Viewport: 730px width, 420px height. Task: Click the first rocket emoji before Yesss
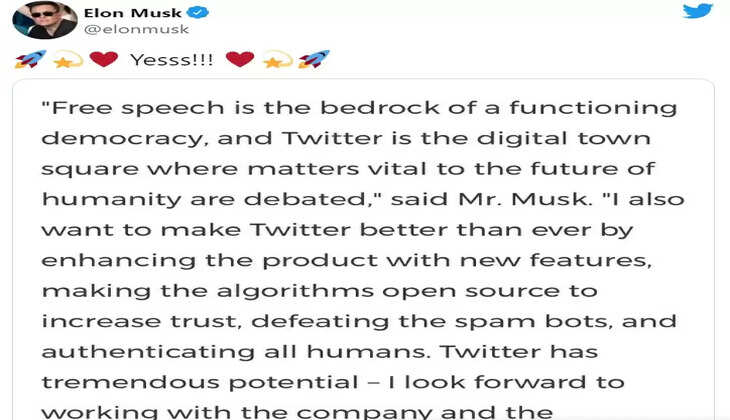click(x=30, y=60)
